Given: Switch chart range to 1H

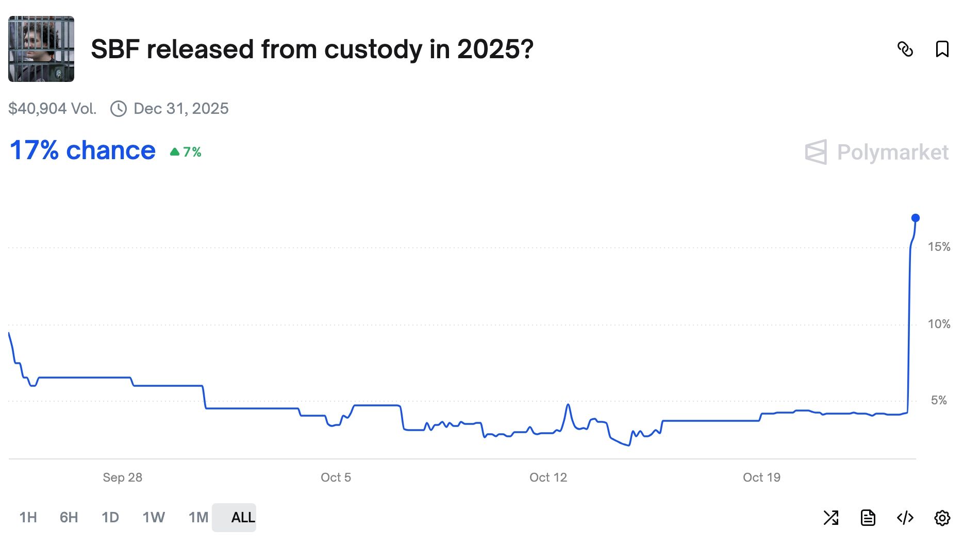Looking at the screenshot, I should 28,517.
